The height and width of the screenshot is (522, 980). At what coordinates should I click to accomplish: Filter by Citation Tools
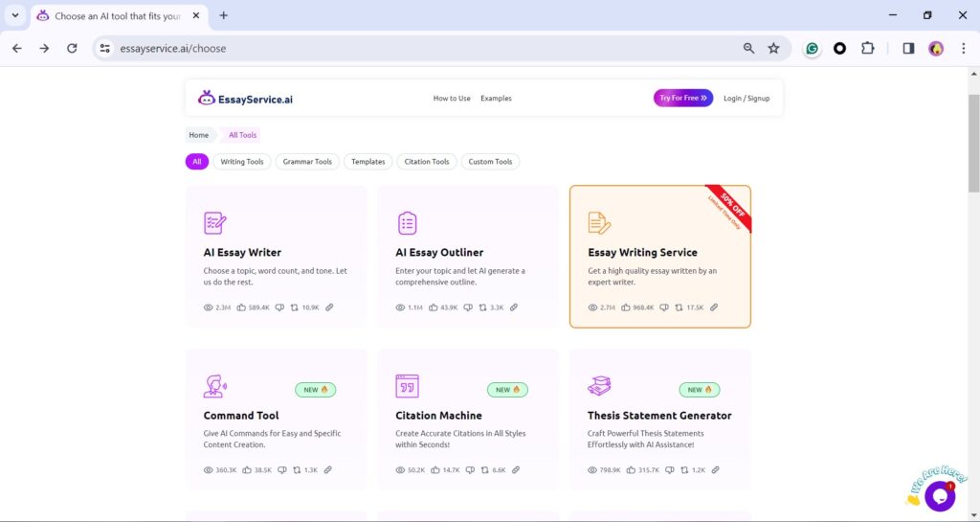click(x=427, y=161)
